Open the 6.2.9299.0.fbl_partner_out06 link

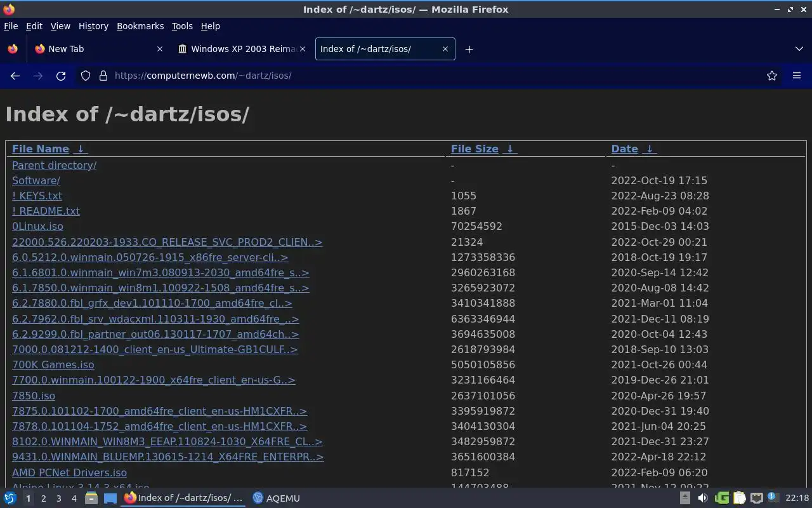tap(155, 334)
